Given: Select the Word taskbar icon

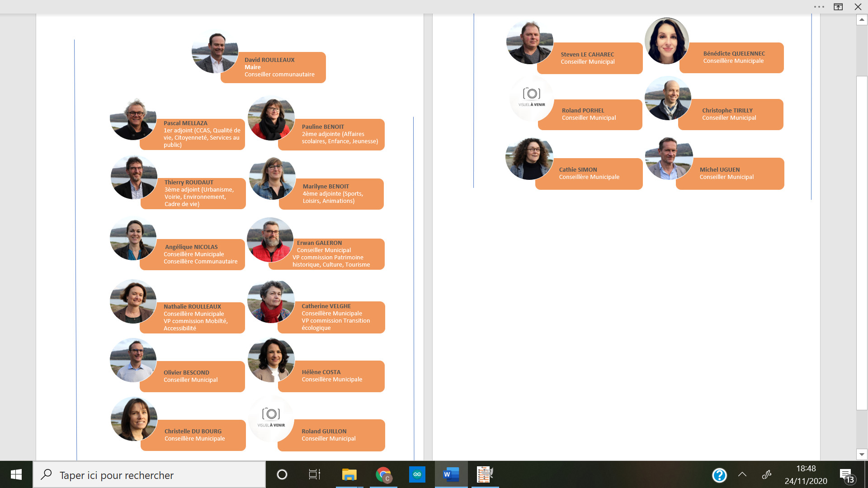Looking at the screenshot, I should coord(451,474).
